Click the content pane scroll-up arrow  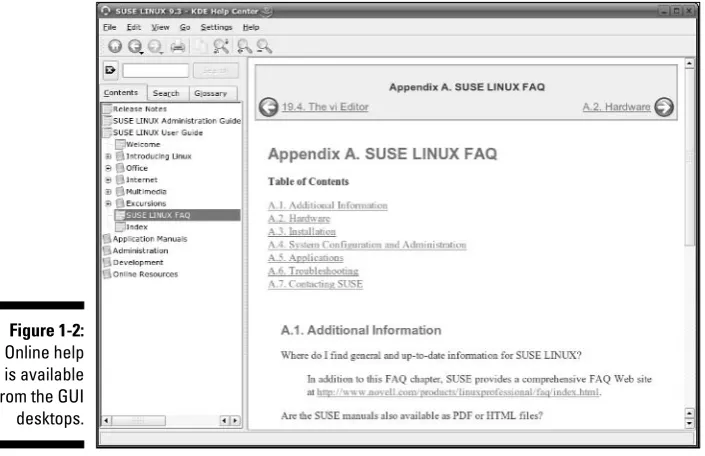(x=689, y=63)
